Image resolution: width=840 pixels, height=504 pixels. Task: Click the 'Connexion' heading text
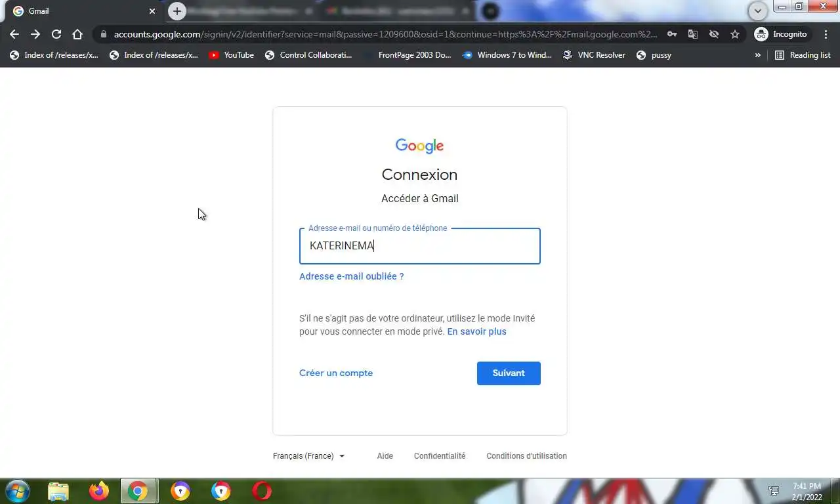pyautogui.click(x=420, y=175)
